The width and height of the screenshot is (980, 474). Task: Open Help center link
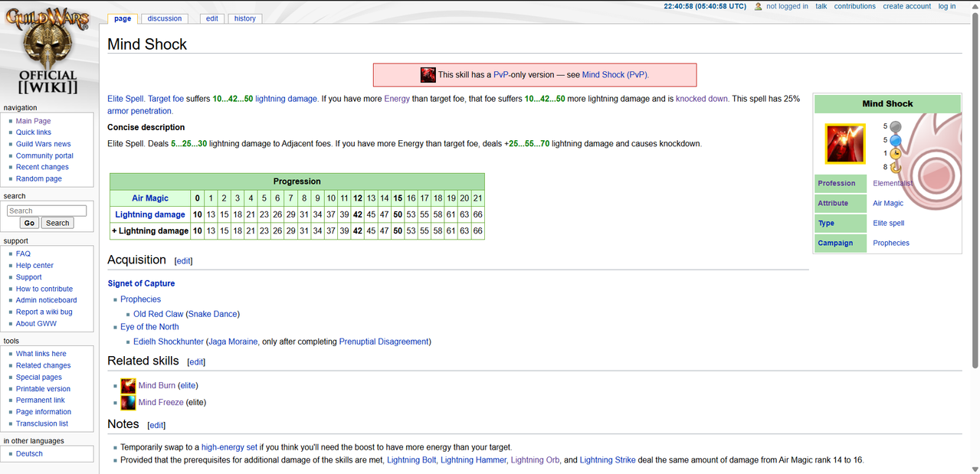pyautogui.click(x=34, y=265)
